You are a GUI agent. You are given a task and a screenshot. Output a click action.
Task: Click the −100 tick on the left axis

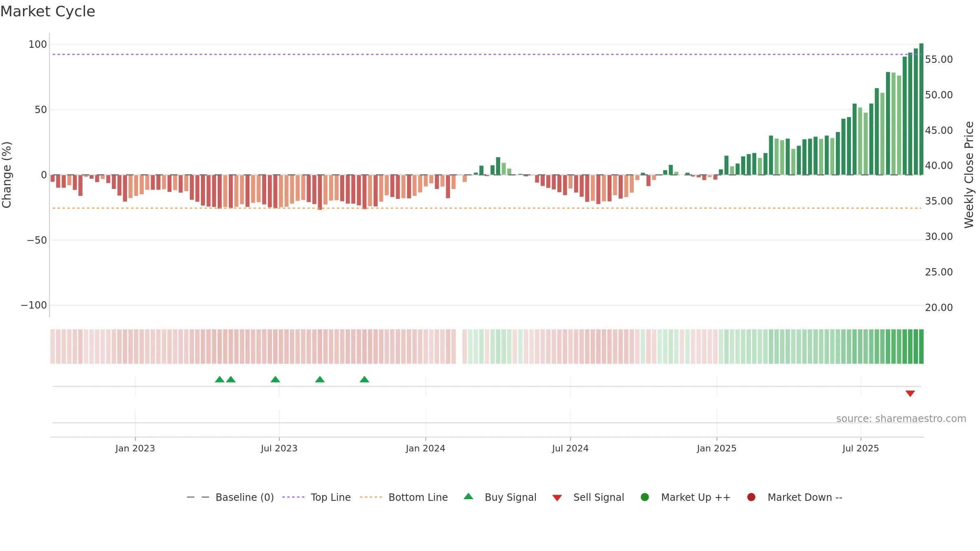(x=34, y=305)
